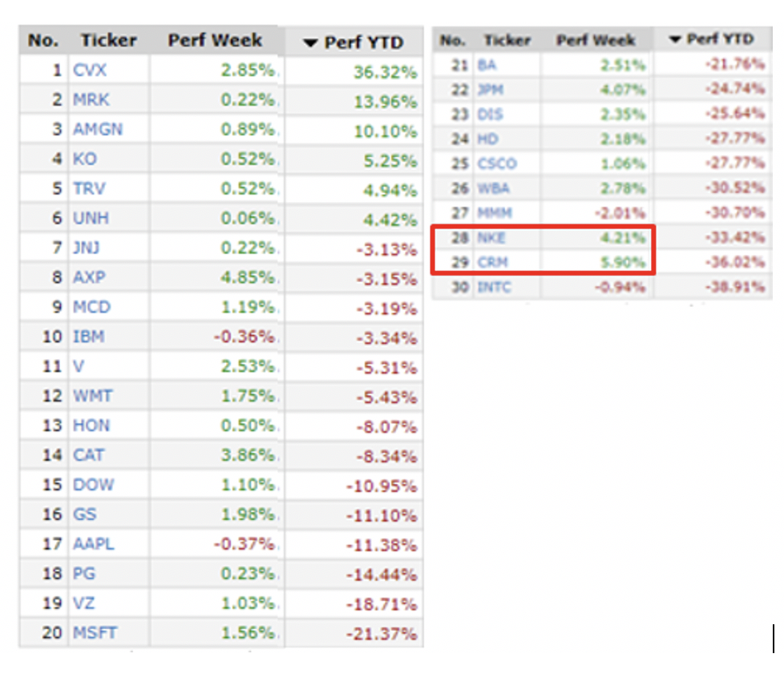Screen dimensions: 784x694
Task: Open the CVX ticker link
Action: (x=90, y=70)
